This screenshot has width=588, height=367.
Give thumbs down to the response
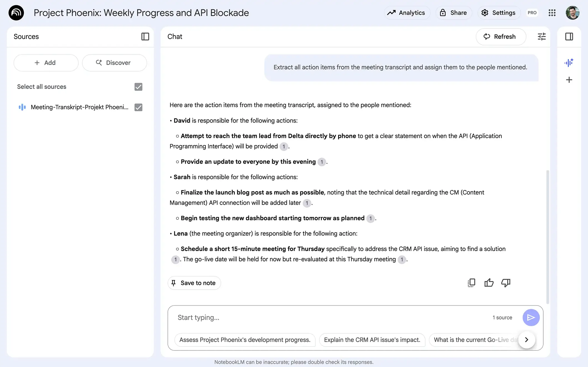click(506, 282)
